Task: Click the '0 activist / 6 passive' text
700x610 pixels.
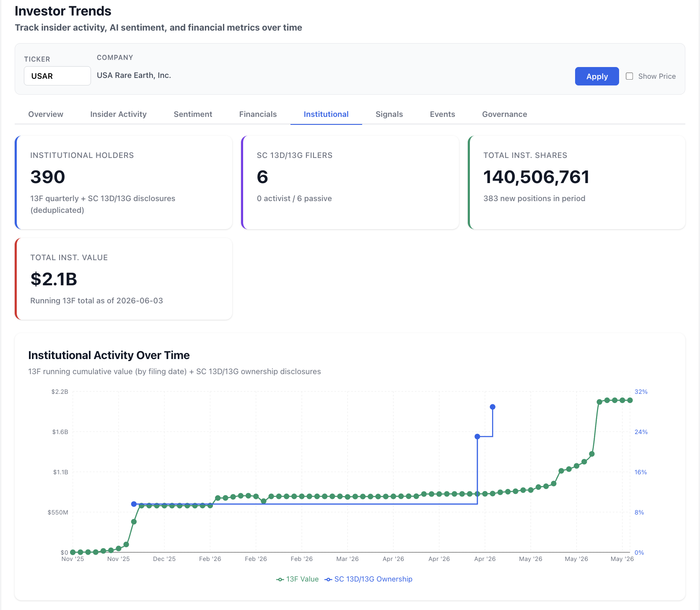Action: click(x=294, y=199)
